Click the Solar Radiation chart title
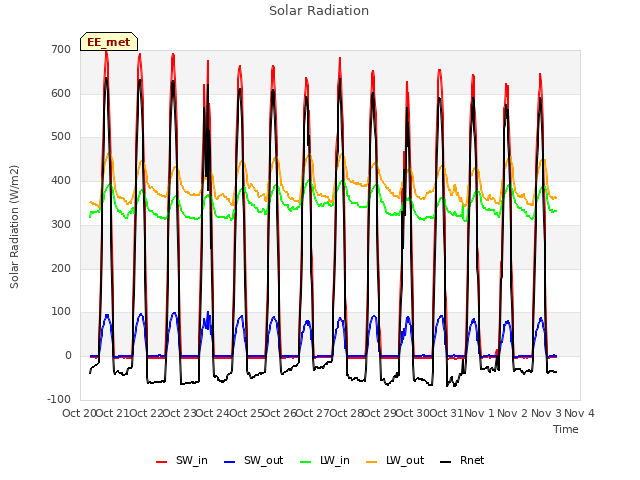 [x=319, y=11]
